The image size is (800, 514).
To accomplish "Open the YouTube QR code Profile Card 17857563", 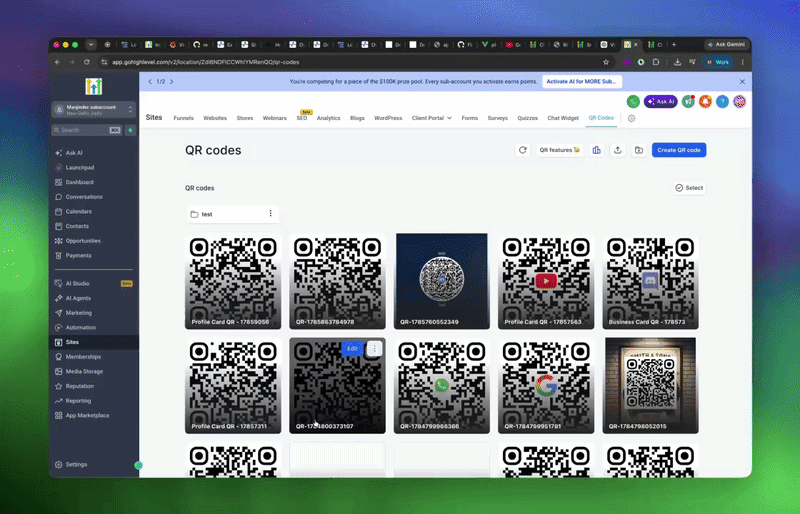I will (546, 281).
